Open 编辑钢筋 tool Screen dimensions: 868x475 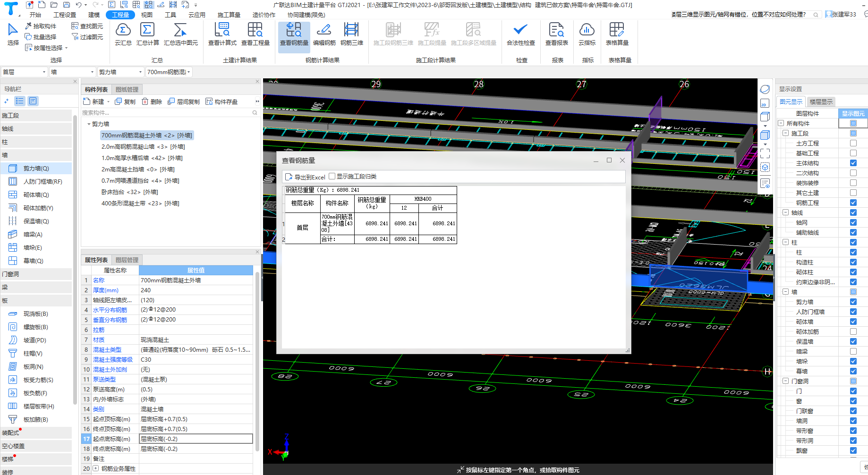[324, 34]
